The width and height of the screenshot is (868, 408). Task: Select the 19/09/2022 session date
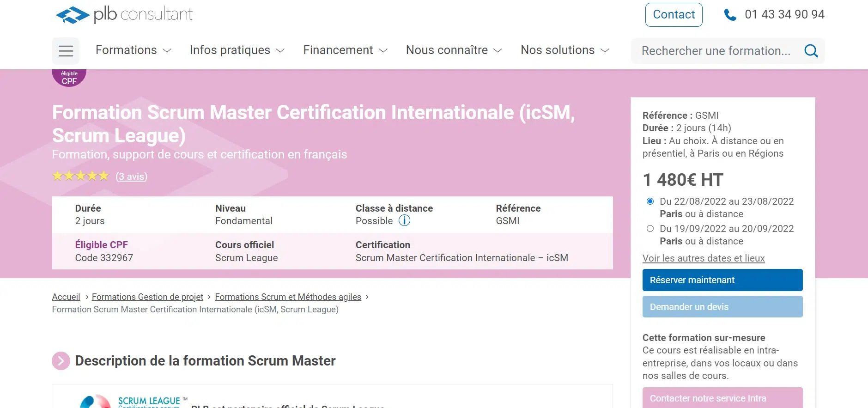coord(650,229)
